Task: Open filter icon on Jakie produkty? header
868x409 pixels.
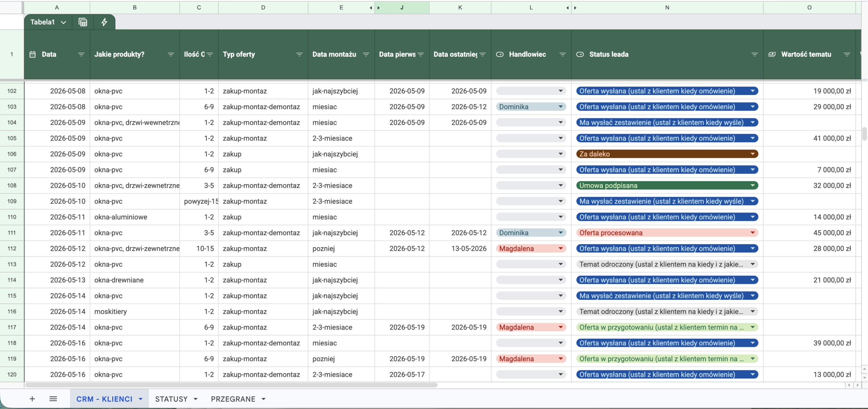Action: pos(171,54)
